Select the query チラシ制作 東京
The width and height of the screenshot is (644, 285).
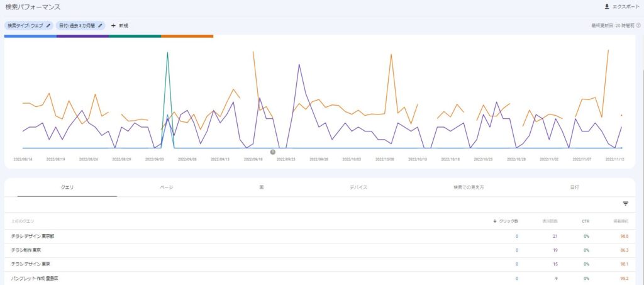tap(26, 250)
